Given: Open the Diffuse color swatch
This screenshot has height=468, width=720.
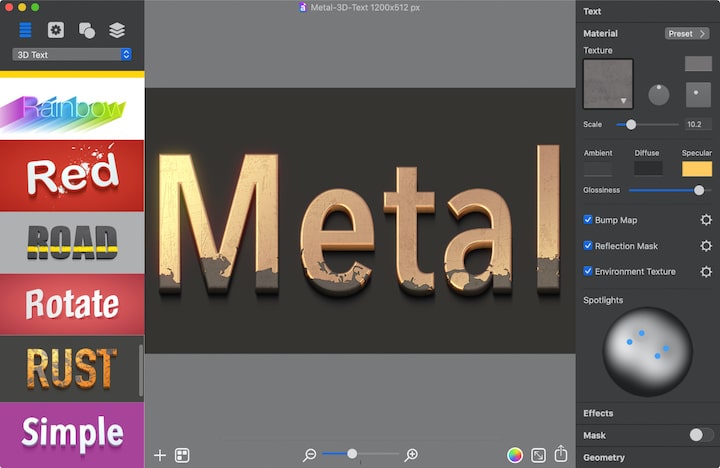Looking at the screenshot, I should coord(648,169).
